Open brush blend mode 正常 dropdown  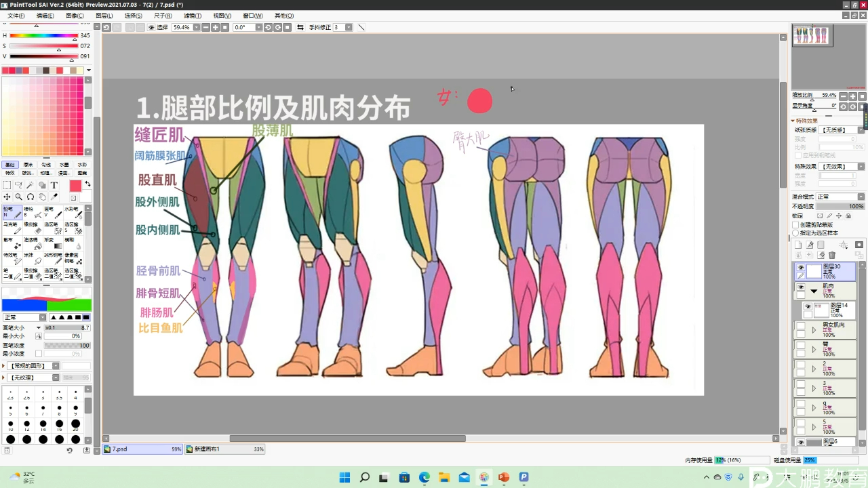point(24,317)
